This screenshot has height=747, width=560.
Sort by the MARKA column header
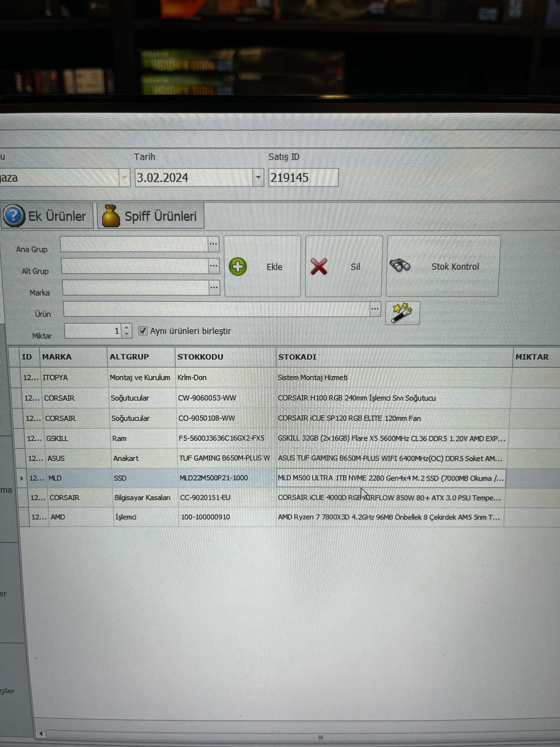click(x=73, y=357)
